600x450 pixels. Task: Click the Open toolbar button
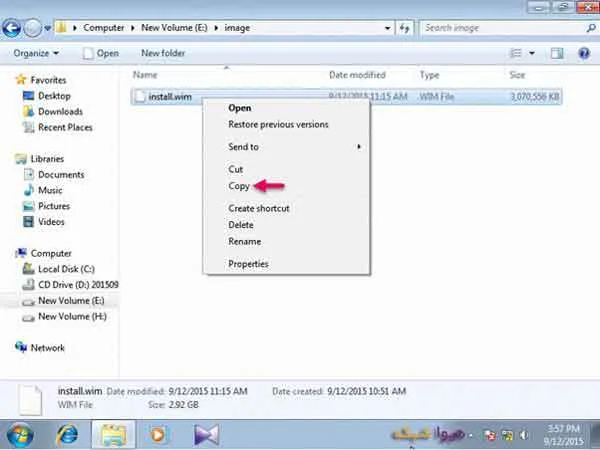click(x=101, y=53)
